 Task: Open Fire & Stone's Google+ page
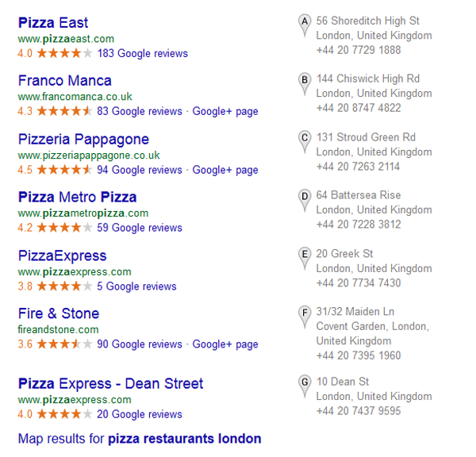[x=225, y=344]
